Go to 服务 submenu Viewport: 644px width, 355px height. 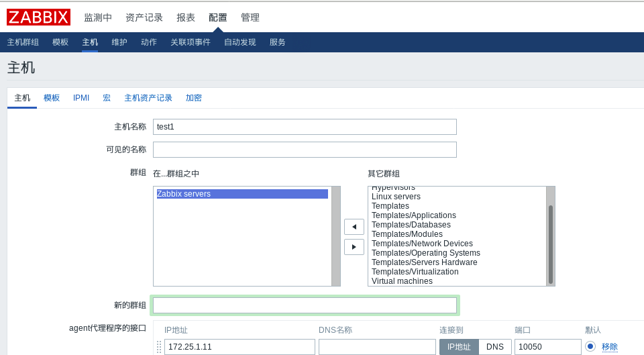coord(277,42)
